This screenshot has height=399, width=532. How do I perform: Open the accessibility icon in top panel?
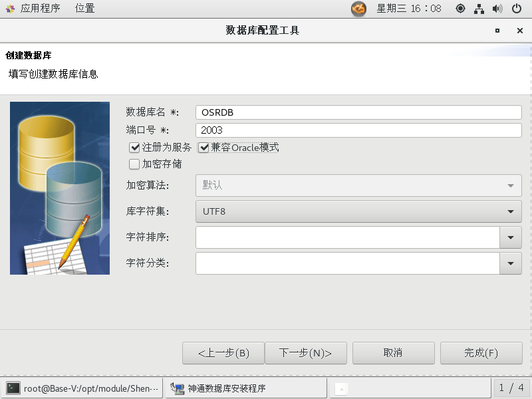pyautogui.click(x=460, y=9)
